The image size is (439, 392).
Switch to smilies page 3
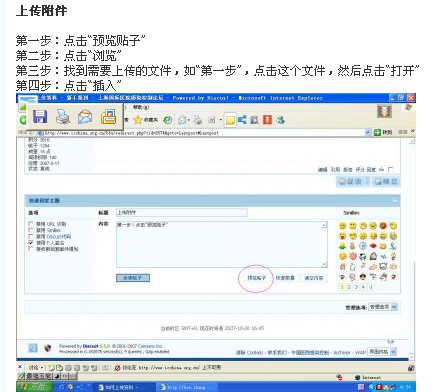point(356,287)
